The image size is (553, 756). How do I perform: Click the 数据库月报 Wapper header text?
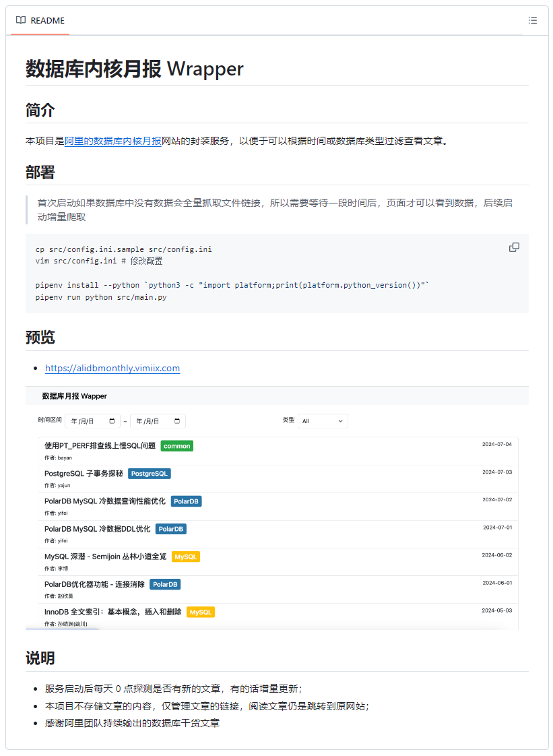pos(74,396)
